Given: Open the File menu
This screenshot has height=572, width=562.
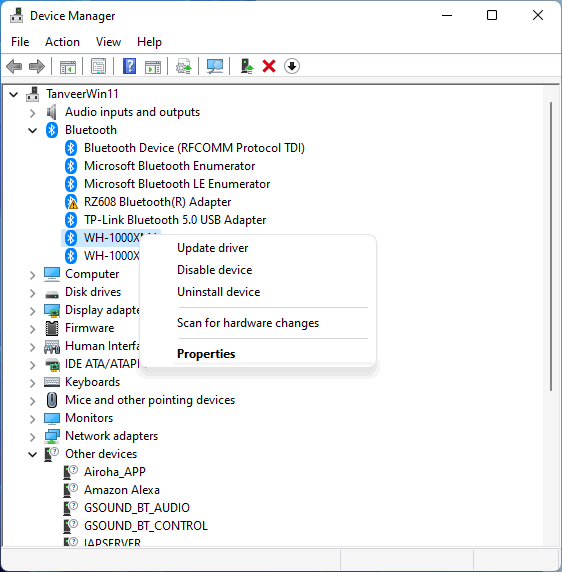Looking at the screenshot, I should pos(20,42).
